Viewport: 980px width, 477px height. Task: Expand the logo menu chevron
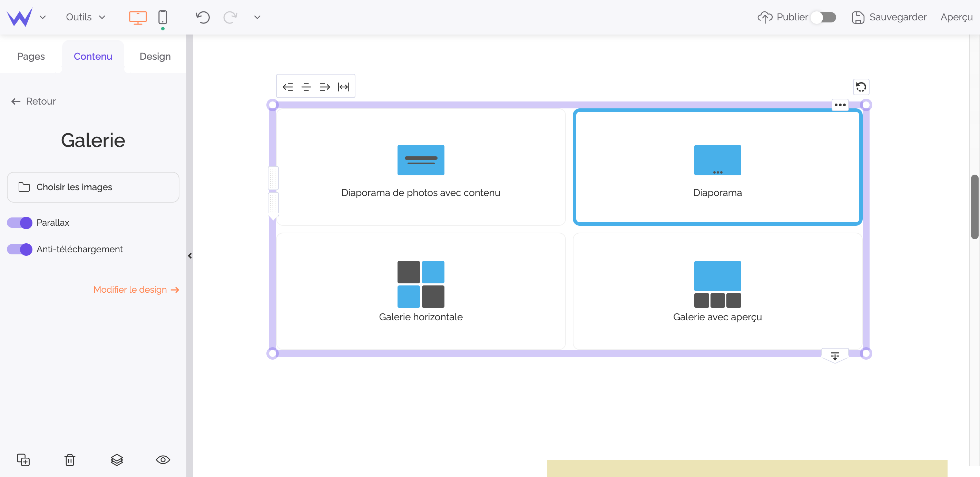(42, 18)
